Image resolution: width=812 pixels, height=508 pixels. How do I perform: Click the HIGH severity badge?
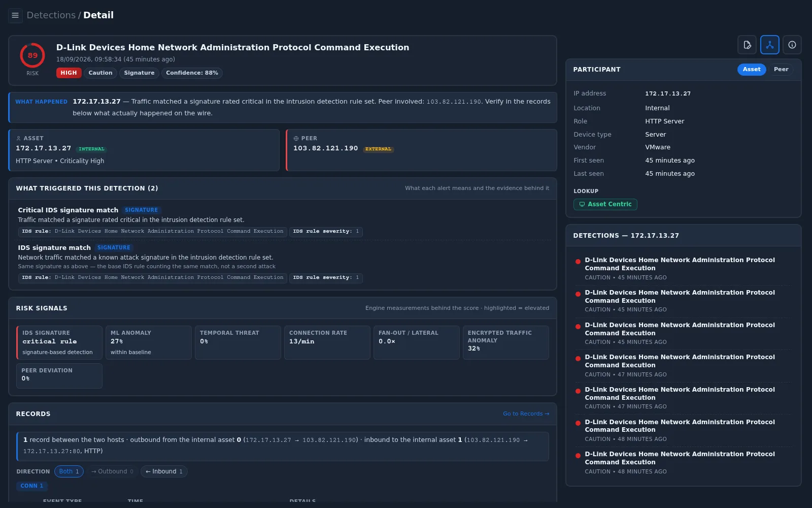tap(69, 73)
